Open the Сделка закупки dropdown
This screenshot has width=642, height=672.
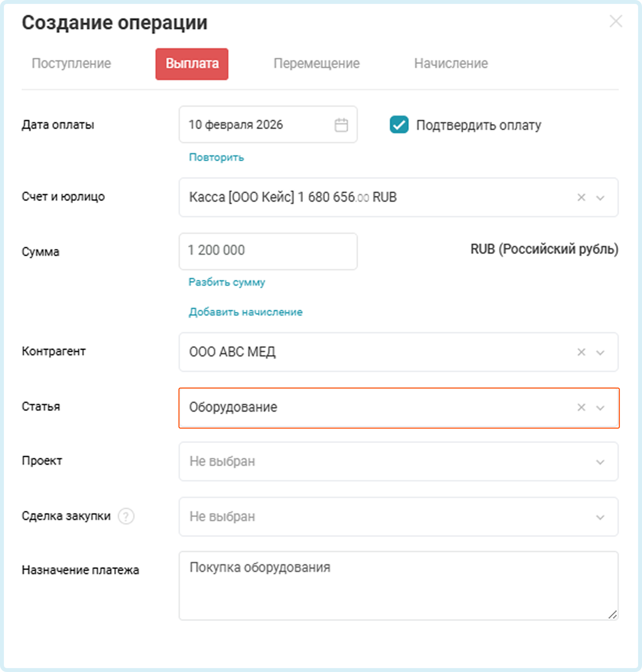(x=398, y=516)
